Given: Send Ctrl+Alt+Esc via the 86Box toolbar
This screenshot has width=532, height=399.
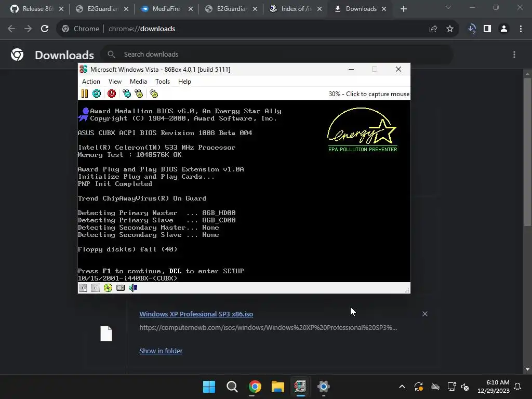Looking at the screenshot, I should click(139, 94).
